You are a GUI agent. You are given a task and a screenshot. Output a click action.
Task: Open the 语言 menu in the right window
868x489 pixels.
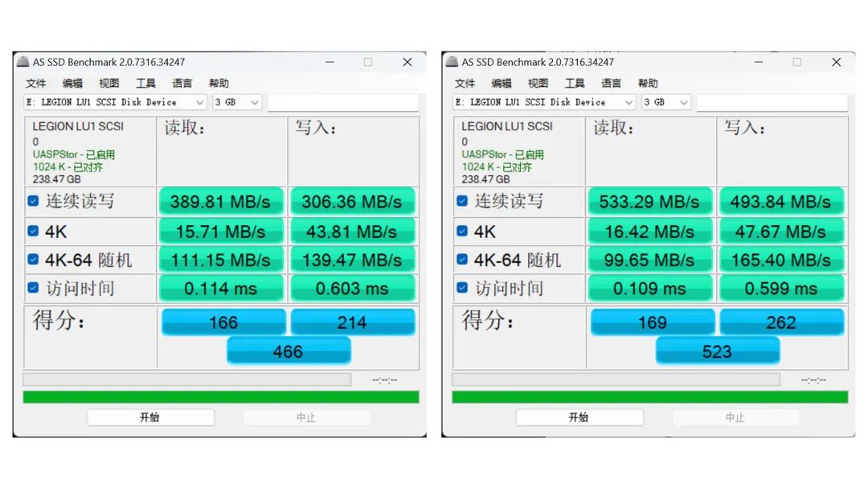612,83
